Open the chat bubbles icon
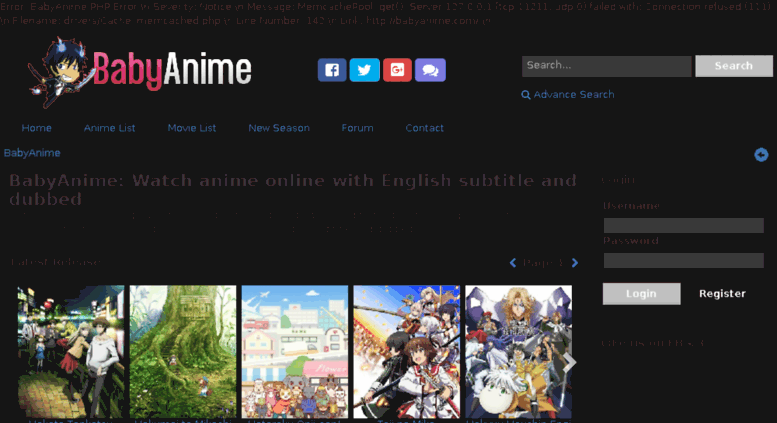This screenshot has width=777, height=423. tap(430, 70)
